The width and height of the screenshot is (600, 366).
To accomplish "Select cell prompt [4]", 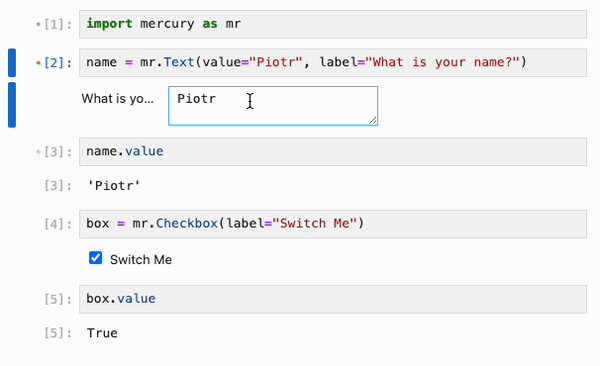I will (x=57, y=224).
